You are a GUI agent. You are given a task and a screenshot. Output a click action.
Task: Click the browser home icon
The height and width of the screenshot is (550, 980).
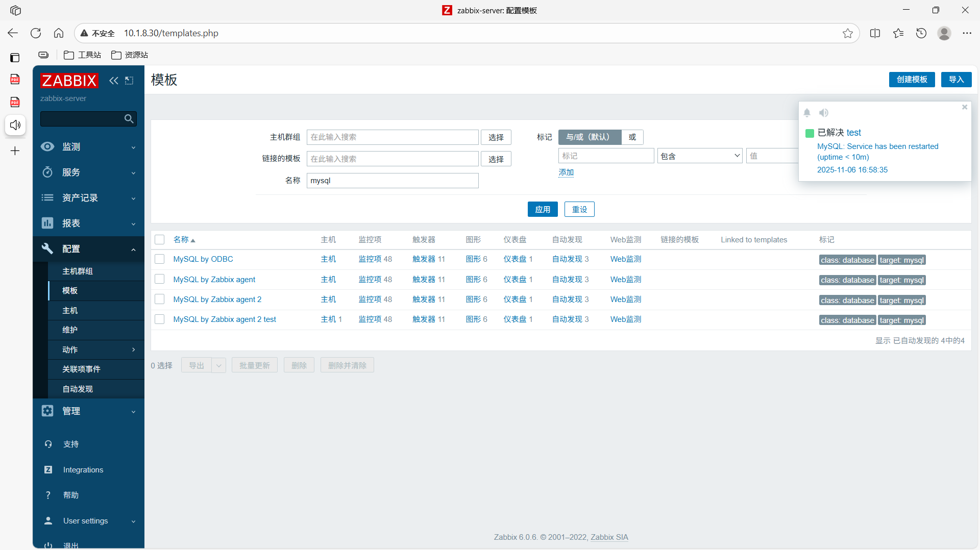59,33
